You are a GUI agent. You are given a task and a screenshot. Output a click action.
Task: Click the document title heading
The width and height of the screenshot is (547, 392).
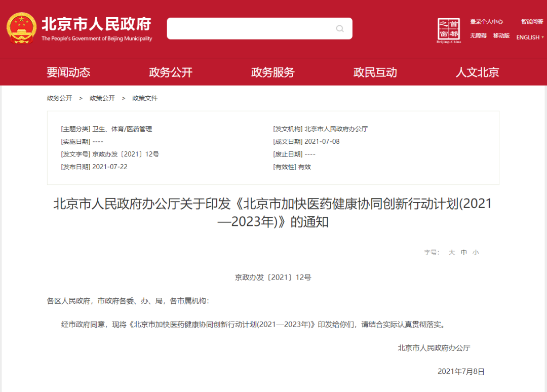tap(273, 212)
